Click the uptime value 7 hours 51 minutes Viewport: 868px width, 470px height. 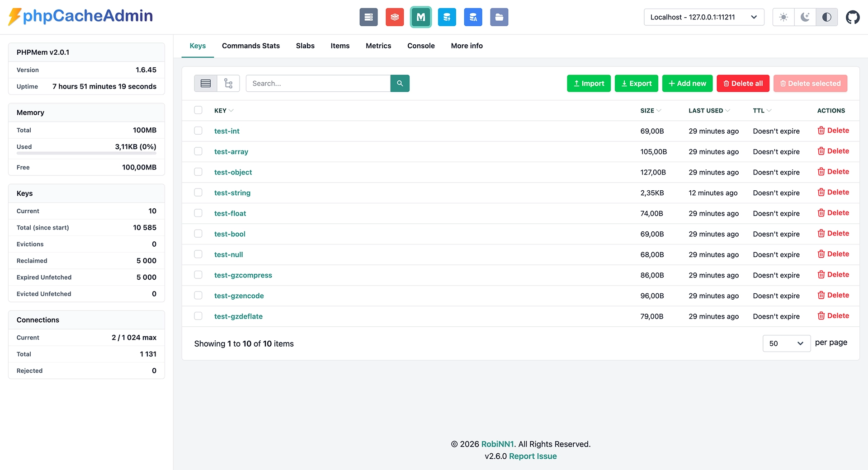(104, 86)
